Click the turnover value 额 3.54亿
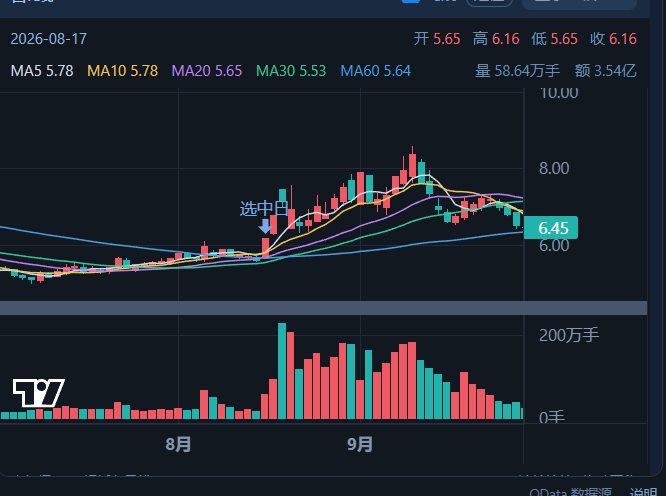The image size is (666, 496). pos(606,70)
